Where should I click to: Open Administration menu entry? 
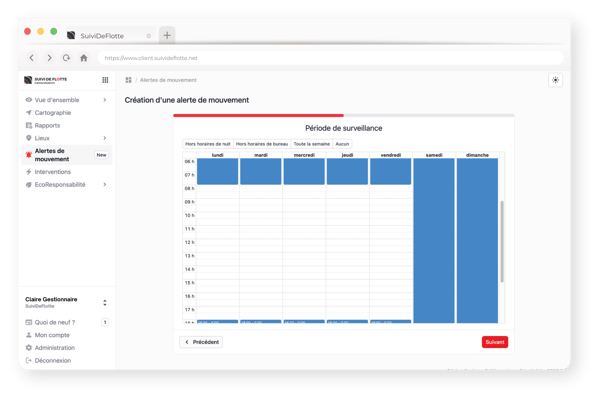[67, 348]
